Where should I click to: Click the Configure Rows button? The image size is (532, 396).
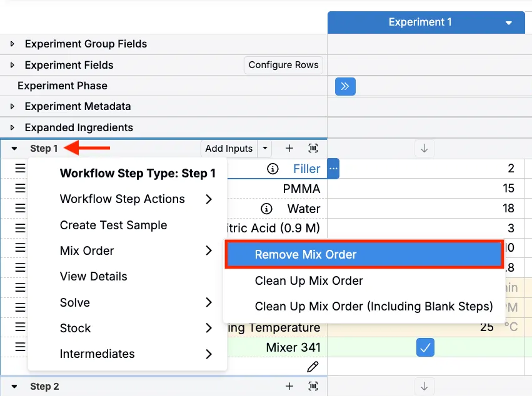[283, 65]
